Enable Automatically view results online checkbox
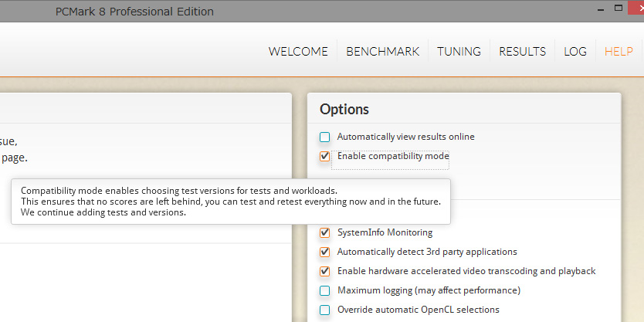This screenshot has width=644, height=322. pyautogui.click(x=325, y=137)
